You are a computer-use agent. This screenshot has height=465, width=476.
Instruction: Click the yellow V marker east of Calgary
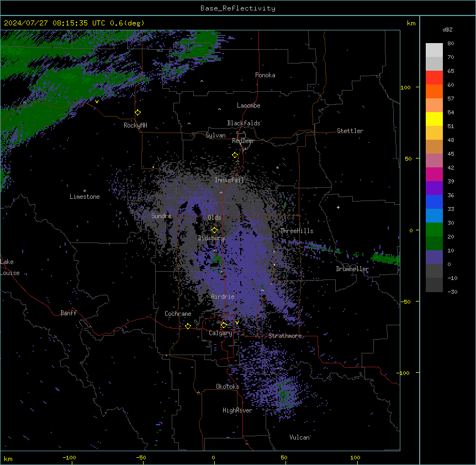[237, 323]
